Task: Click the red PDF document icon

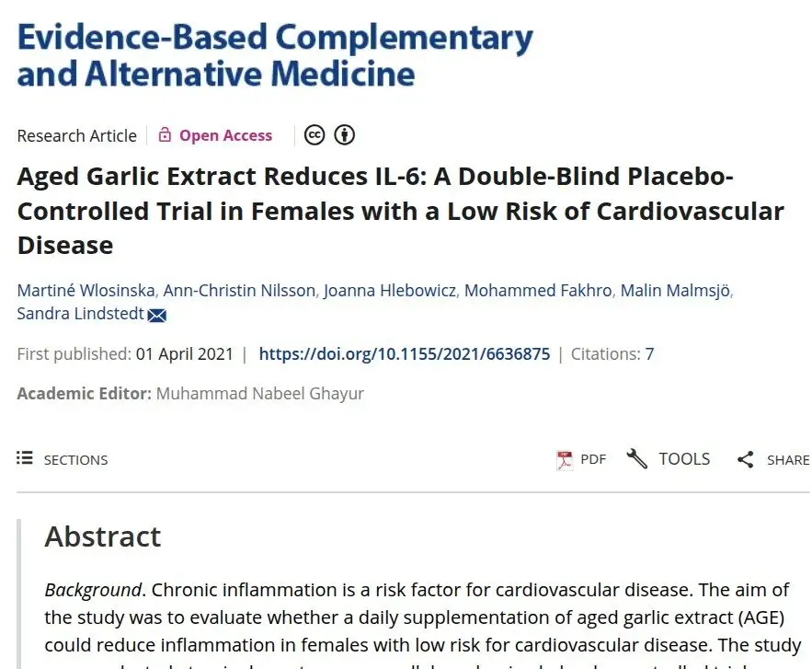Action: tap(564, 459)
